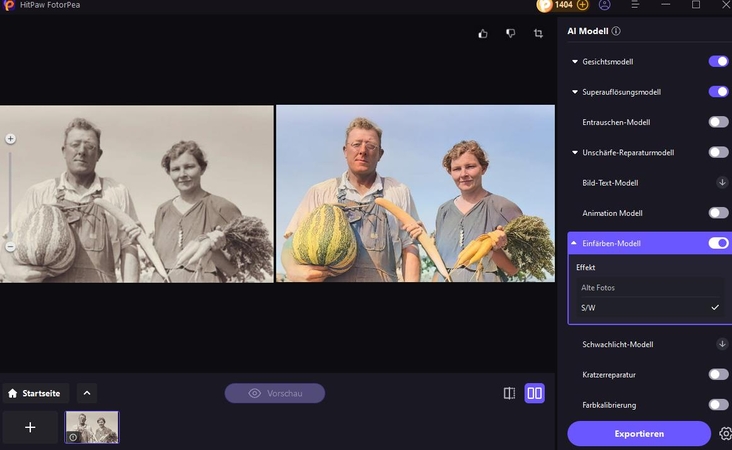Screen dimensions: 732x450
Task: Expand the Gesichtsmodell options arrow
Action: point(575,62)
